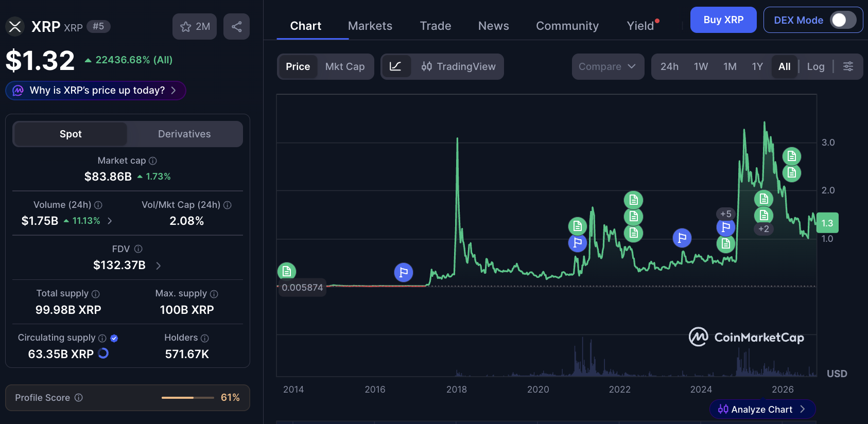The height and width of the screenshot is (424, 868).
Task: Select the Mkt Cap chart view
Action: pos(345,66)
